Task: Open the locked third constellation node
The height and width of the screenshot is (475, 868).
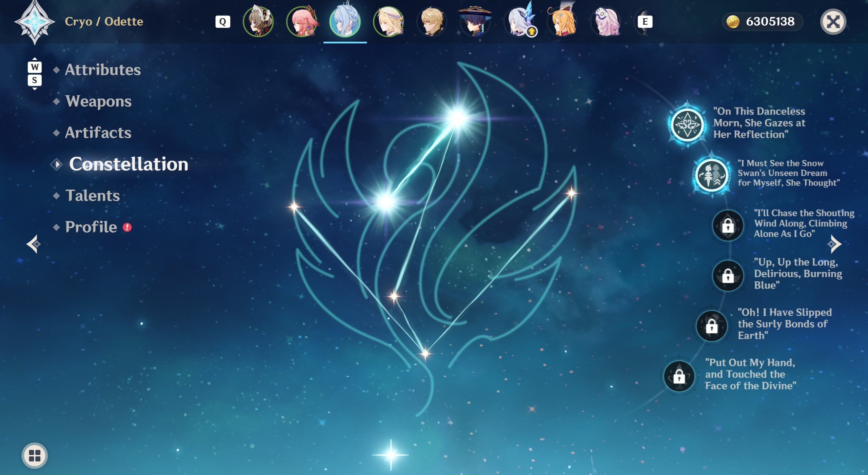Action: tap(728, 225)
